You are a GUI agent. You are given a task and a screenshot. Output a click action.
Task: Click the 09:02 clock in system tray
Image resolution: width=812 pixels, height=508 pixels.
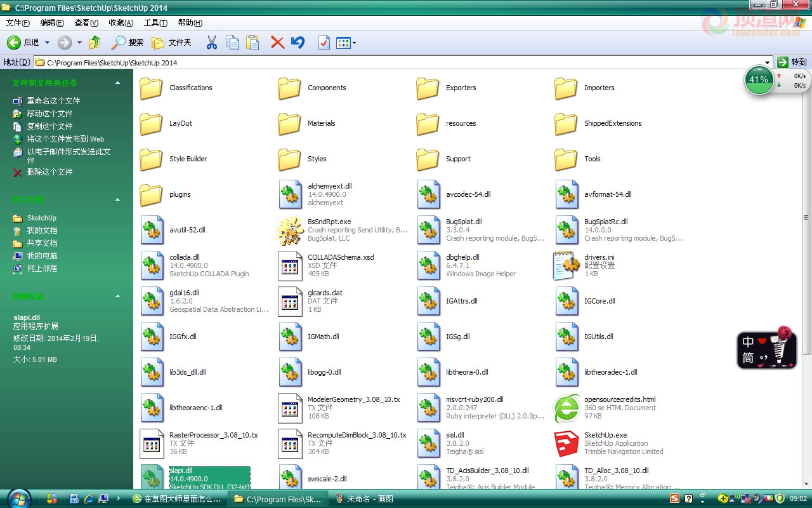coord(799,499)
